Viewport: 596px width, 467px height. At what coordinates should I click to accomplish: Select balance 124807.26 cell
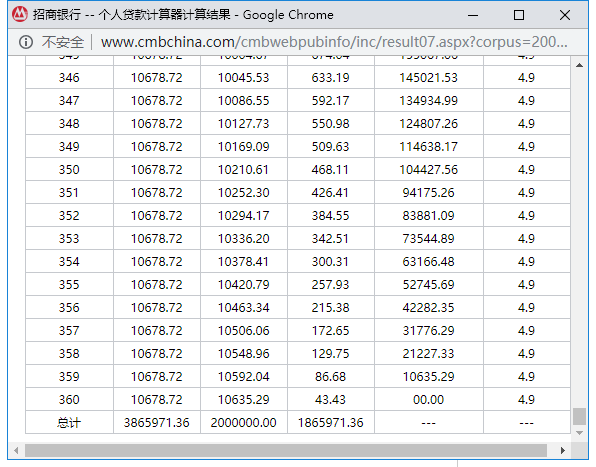click(x=428, y=123)
